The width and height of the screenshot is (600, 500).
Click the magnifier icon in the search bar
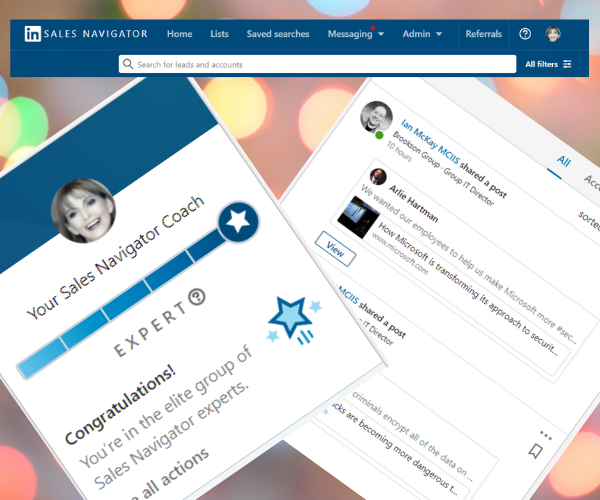click(x=128, y=64)
